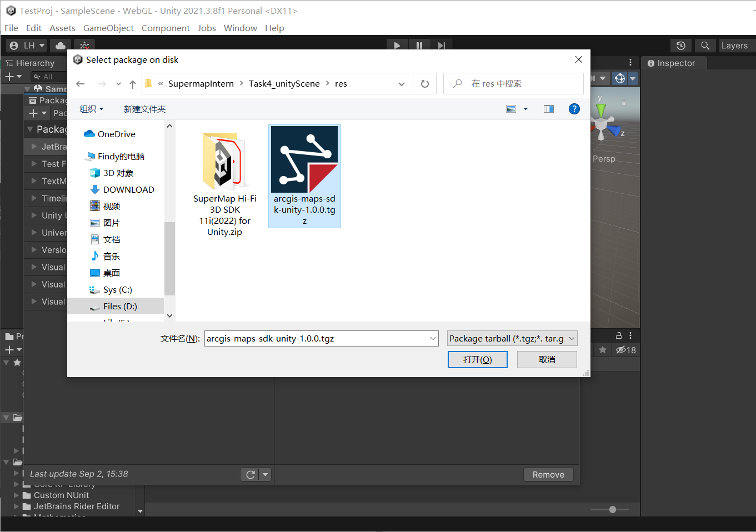Click the res folder search field
Viewport: 756px width, 532px height.
513,84
